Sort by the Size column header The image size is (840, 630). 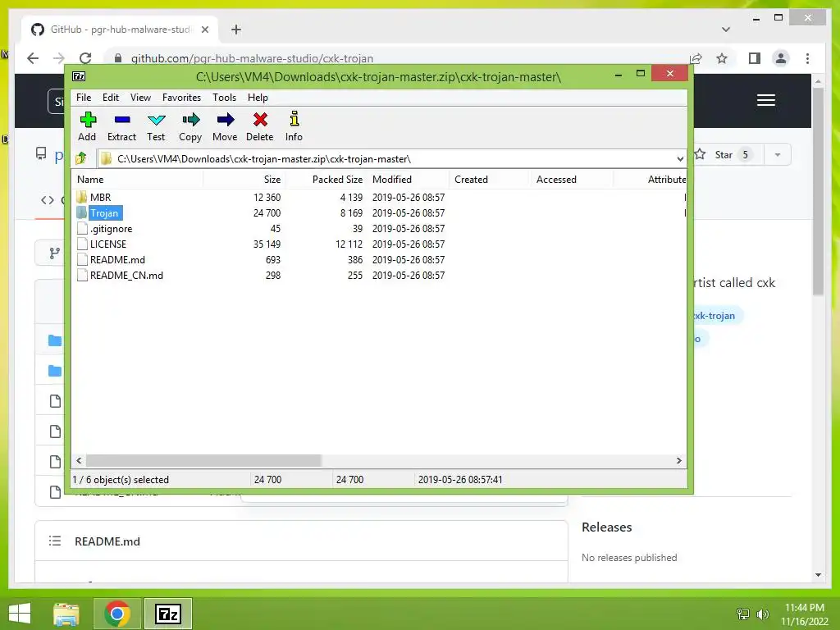coord(244,180)
